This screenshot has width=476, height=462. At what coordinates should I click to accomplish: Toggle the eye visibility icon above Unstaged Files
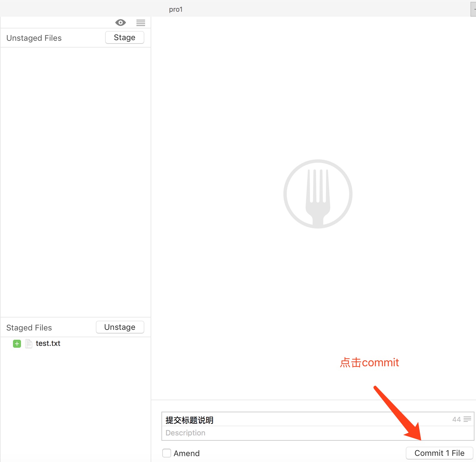(x=120, y=23)
